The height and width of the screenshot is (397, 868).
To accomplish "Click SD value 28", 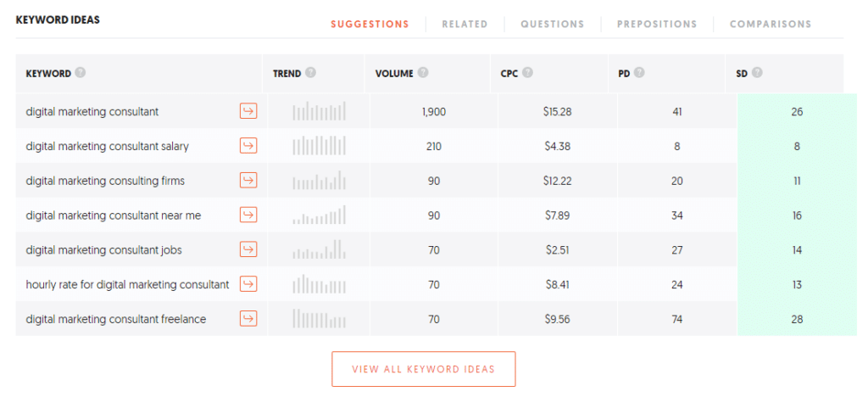I will [x=797, y=320].
